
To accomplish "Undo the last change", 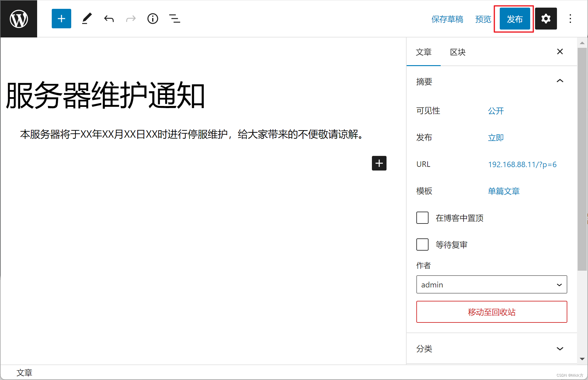I will 109,19.
